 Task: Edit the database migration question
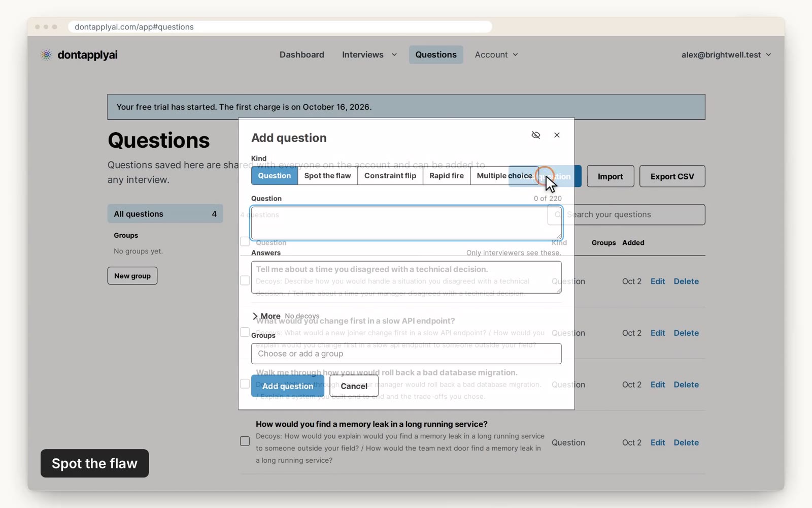point(658,385)
